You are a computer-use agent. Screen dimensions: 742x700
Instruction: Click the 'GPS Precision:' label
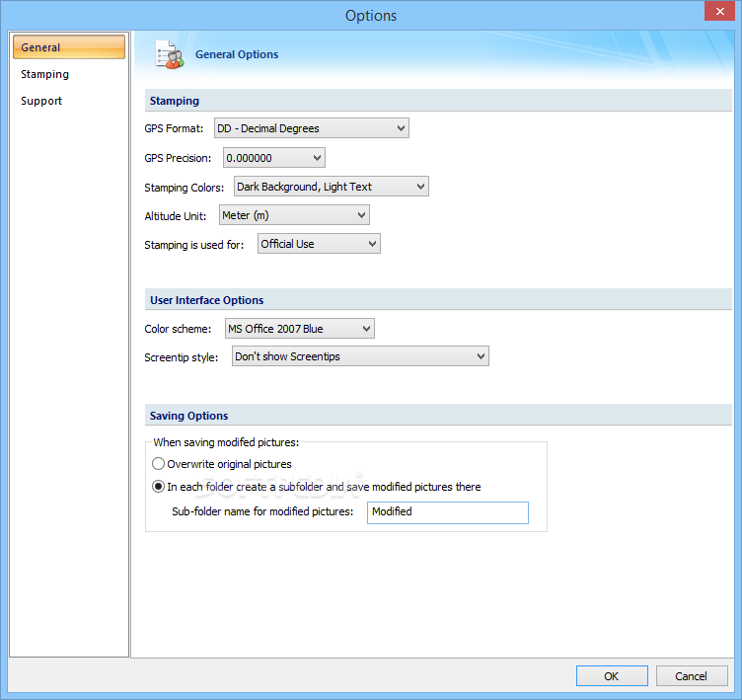178,158
